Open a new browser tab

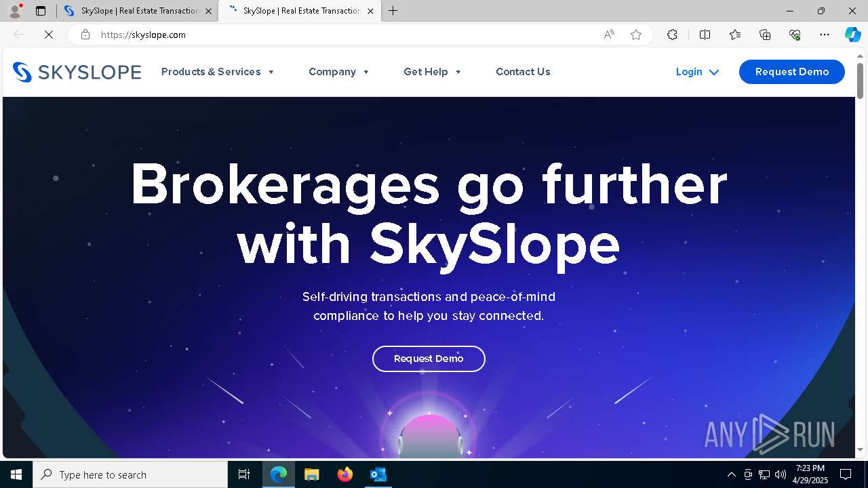pyautogui.click(x=393, y=11)
